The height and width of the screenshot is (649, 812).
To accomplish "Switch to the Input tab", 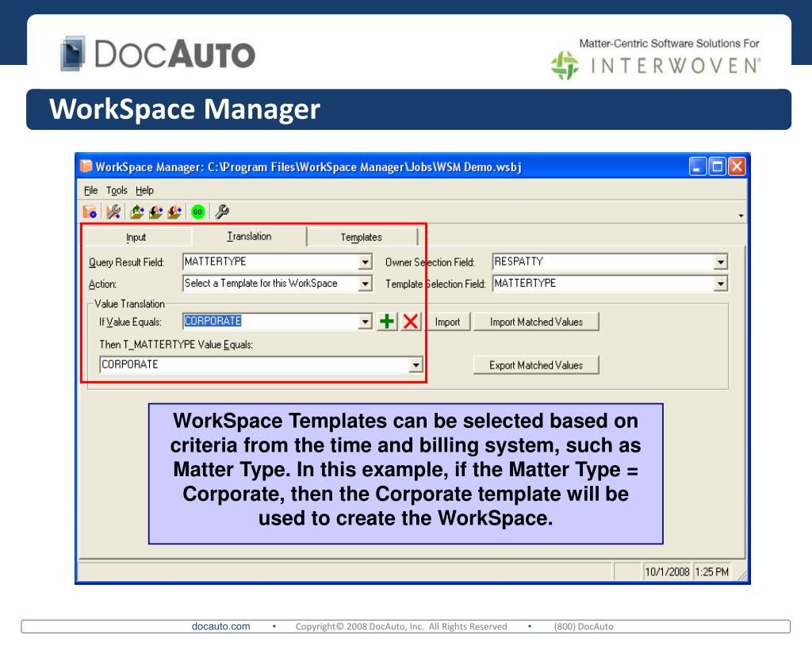I will pyautogui.click(x=136, y=237).
